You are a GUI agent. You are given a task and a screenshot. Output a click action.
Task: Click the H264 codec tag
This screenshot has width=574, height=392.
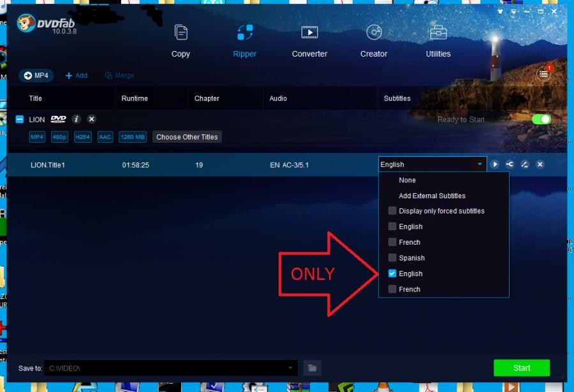[83, 137]
